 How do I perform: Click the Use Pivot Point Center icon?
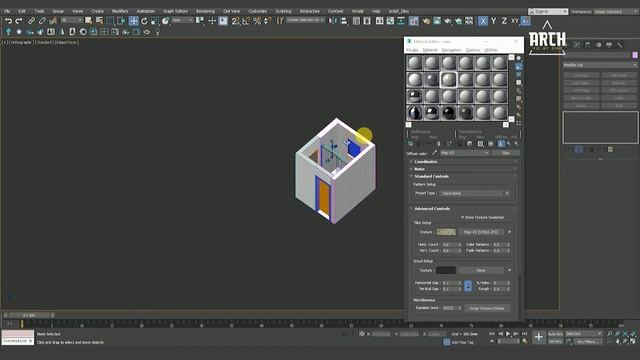pos(200,21)
